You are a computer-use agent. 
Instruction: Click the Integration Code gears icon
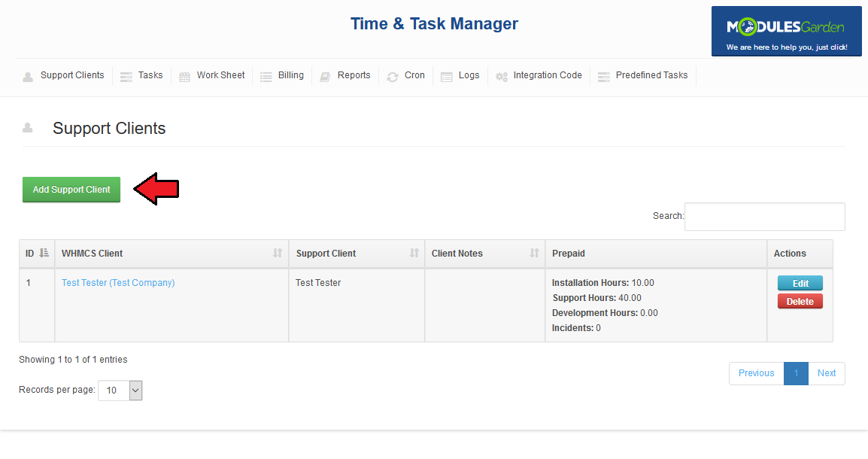click(502, 77)
